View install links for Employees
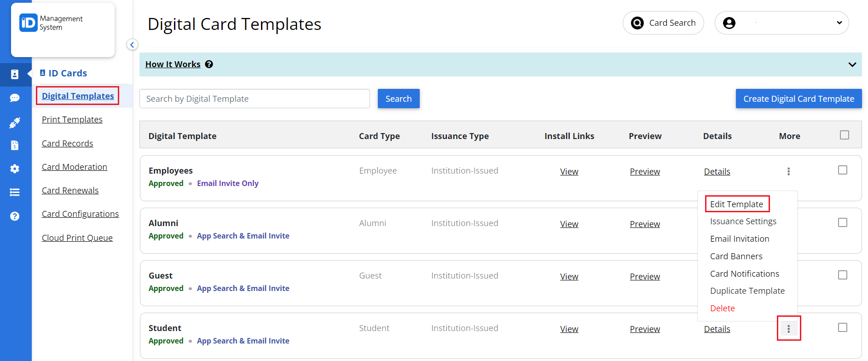This screenshot has width=868, height=361. [x=569, y=172]
